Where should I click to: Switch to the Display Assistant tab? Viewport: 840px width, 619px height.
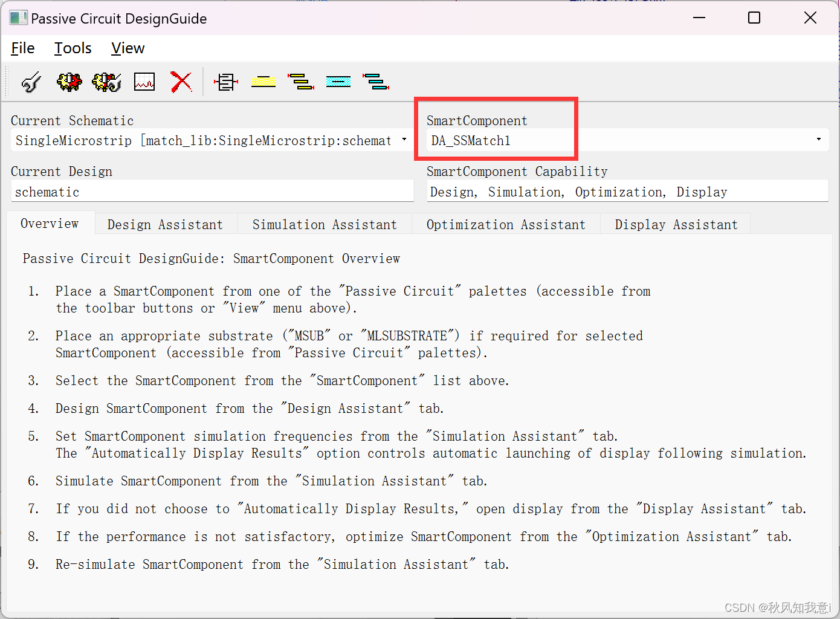pos(676,224)
